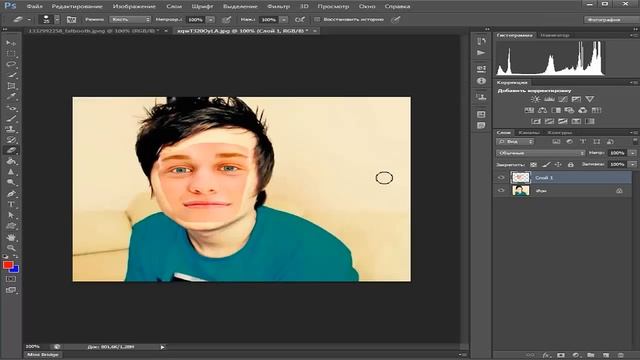Open the brush preset picker arrow
The width and height of the screenshot is (640, 360).
(57, 19)
